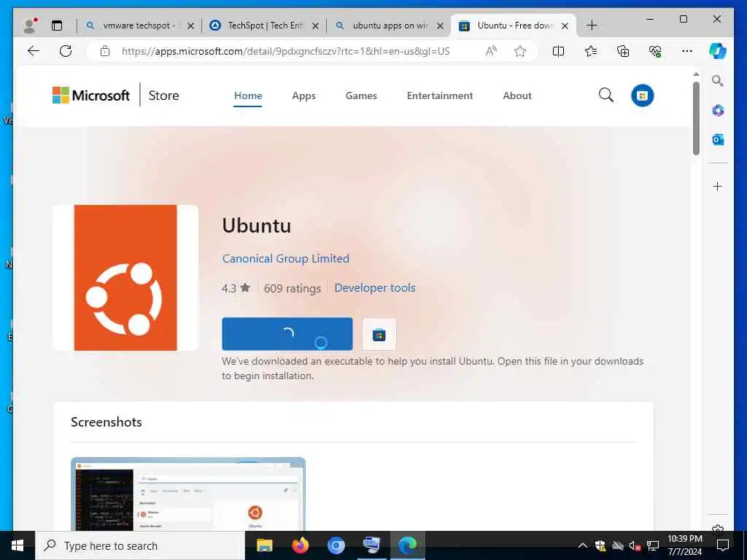Launch Firefox from taskbar

pyautogui.click(x=300, y=545)
